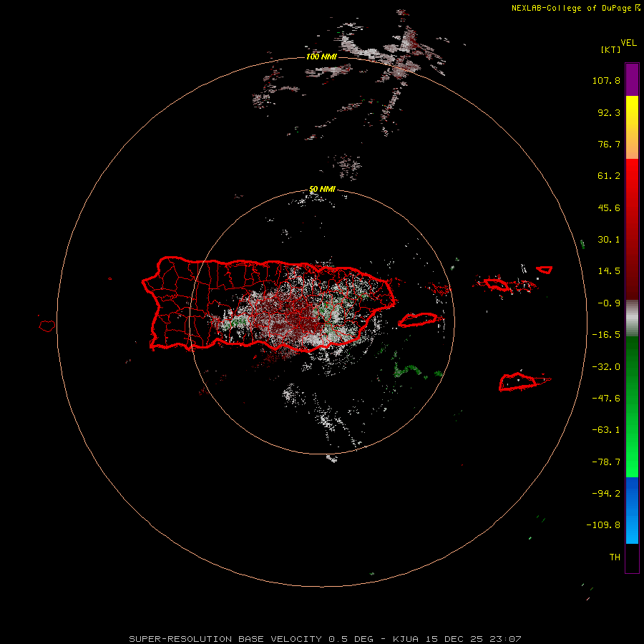Select the 92.3 scale value
This screenshot has width=644, height=644.
click(x=609, y=112)
